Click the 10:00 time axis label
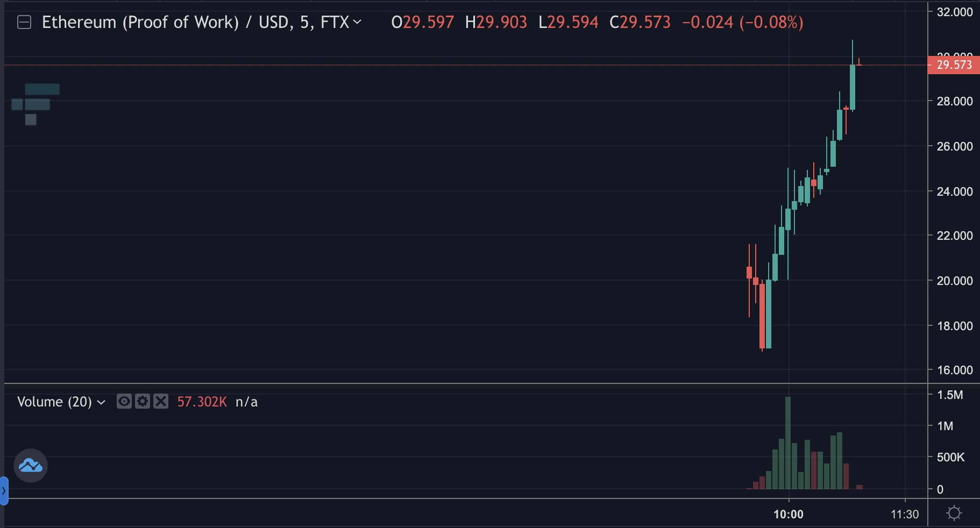 click(x=789, y=515)
